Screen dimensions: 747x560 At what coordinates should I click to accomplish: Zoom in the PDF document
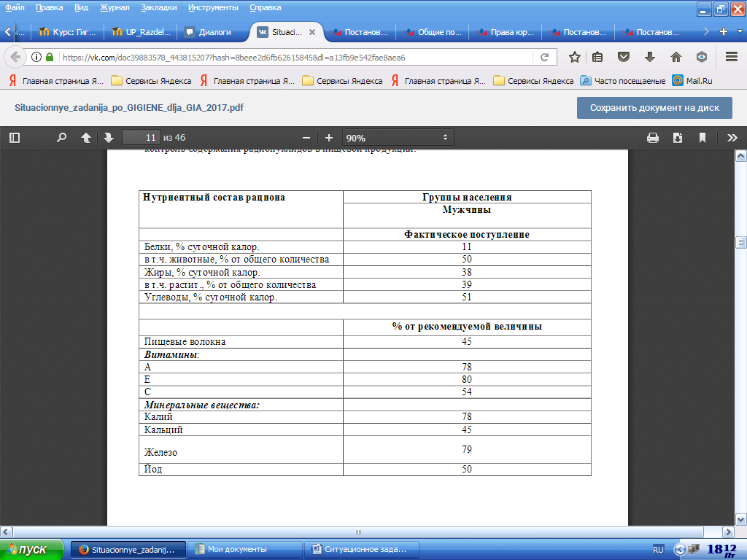click(x=329, y=138)
